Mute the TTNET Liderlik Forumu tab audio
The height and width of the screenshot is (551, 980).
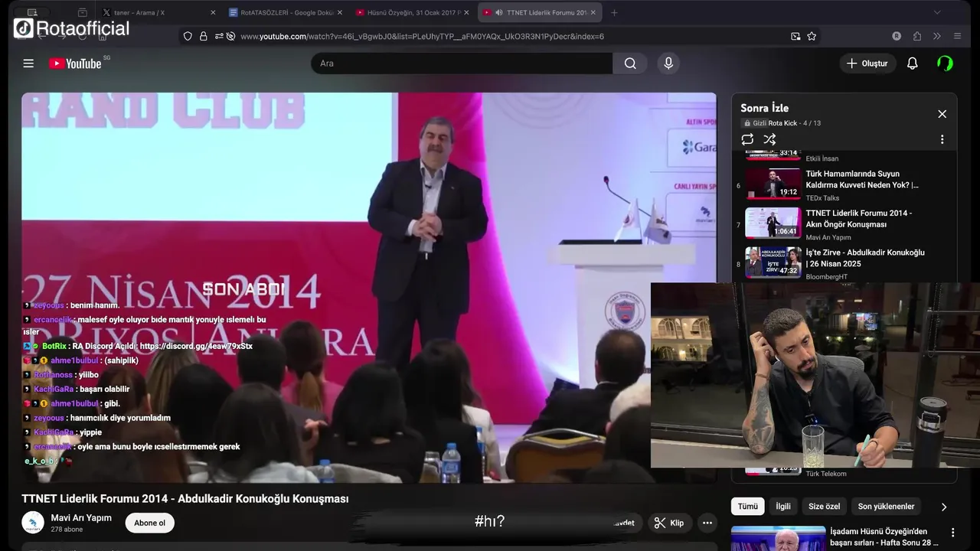pos(499,12)
